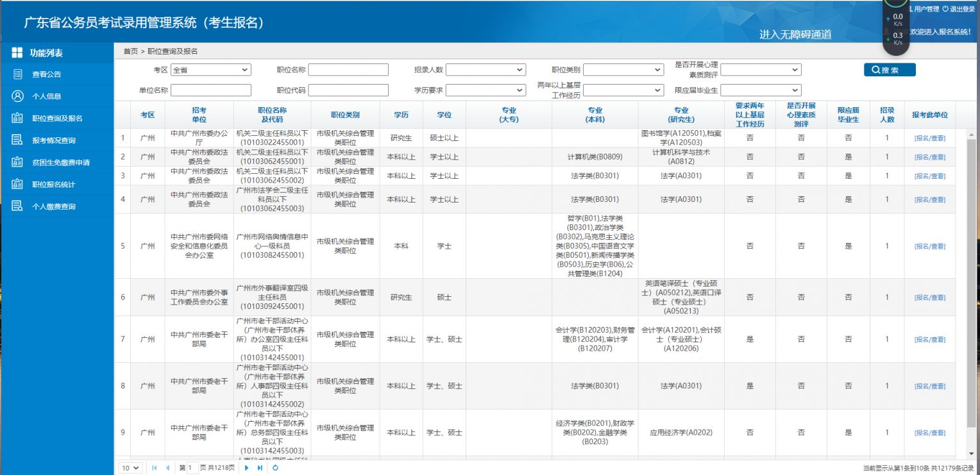980x475 pixels.
Task: Click the 单位名称 input field
Action: click(211, 90)
